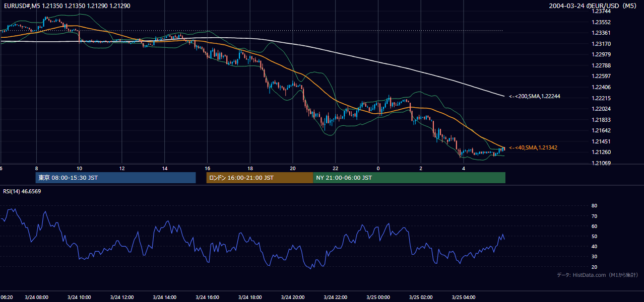Image resolution: width=644 pixels, height=302 pixels.
Task: Click the HistData.com data source credit
Action: pyautogui.click(x=597, y=275)
